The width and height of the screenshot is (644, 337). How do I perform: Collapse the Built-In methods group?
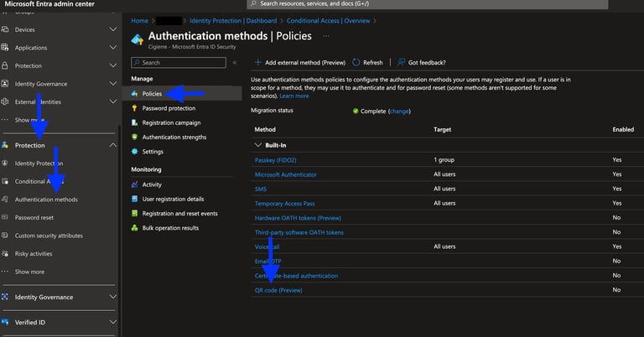pos(258,145)
